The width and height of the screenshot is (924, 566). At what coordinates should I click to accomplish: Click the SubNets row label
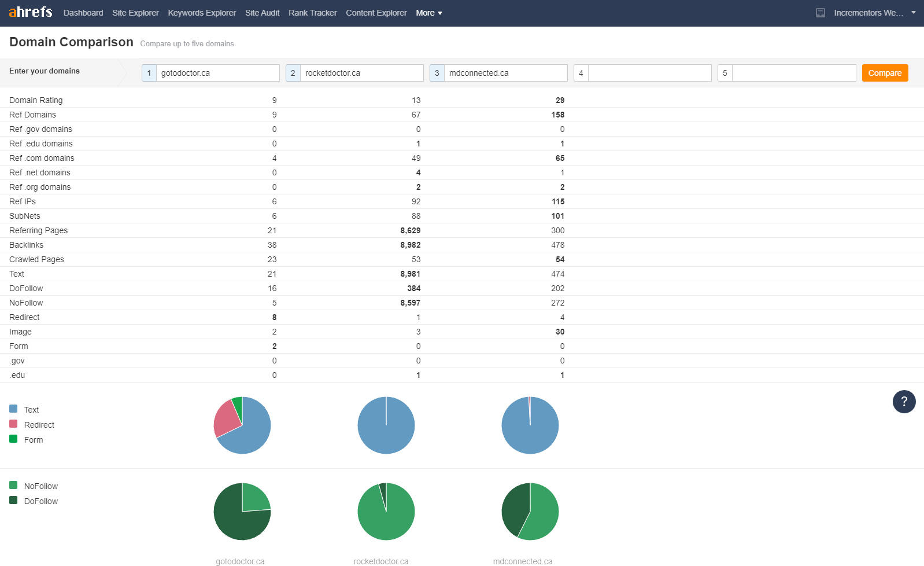tap(25, 216)
